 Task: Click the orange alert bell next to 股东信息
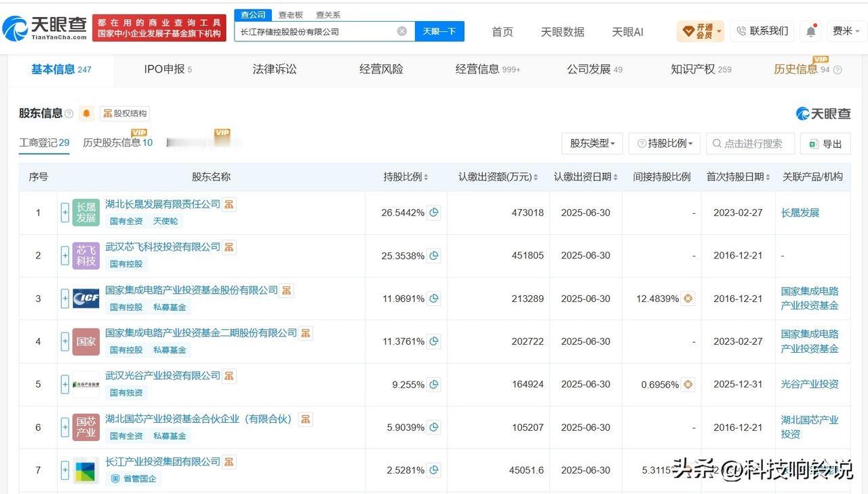[86, 113]
